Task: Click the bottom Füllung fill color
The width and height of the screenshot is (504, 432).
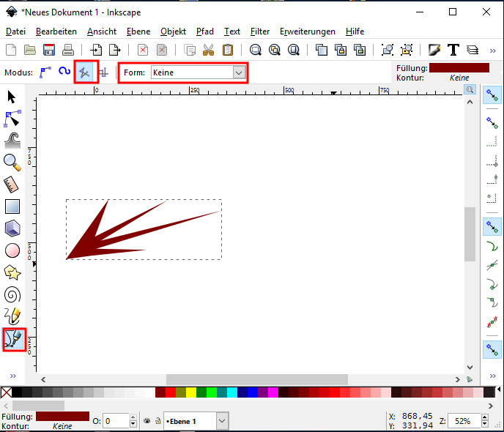Action: tap(62, 417)
